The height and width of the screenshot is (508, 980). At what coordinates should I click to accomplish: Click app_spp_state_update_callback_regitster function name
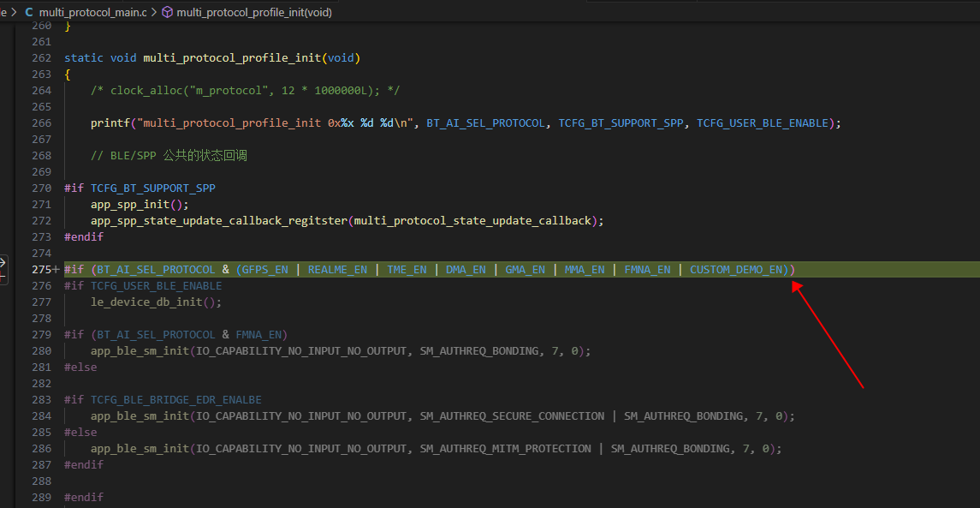[x=219, y=221]
